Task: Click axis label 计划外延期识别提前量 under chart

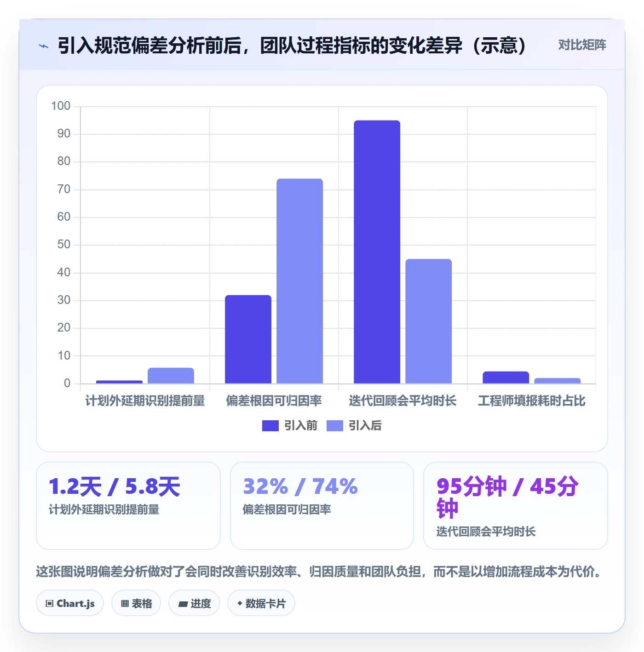Action: (145, 401)
